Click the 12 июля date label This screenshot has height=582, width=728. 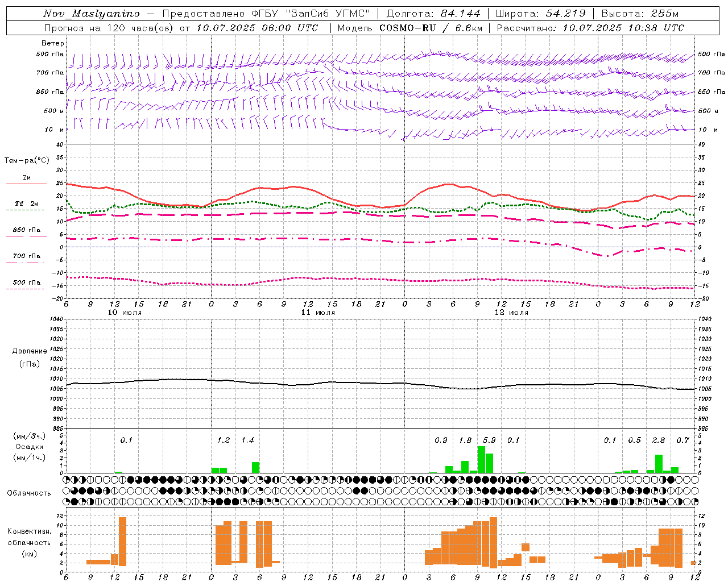click(511, 313)
